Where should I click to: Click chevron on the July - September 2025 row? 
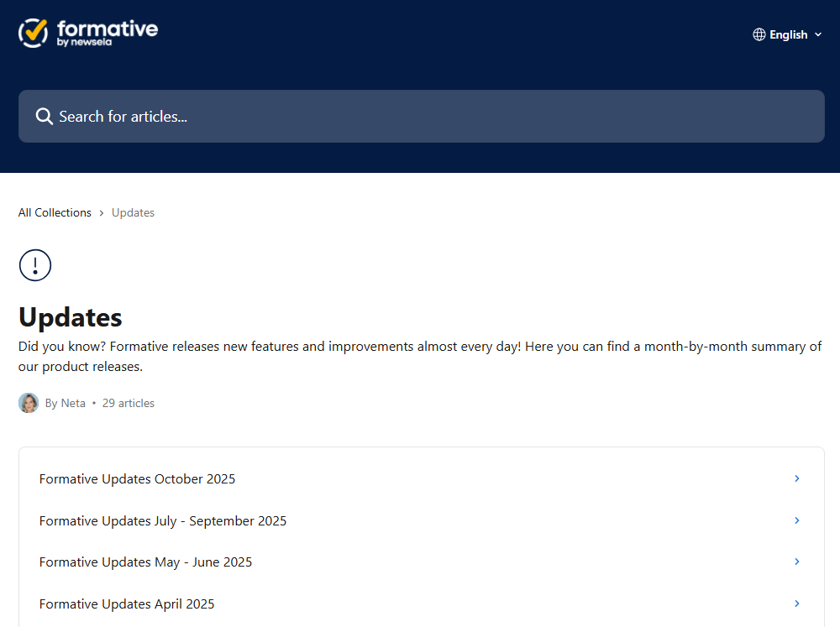796,520
